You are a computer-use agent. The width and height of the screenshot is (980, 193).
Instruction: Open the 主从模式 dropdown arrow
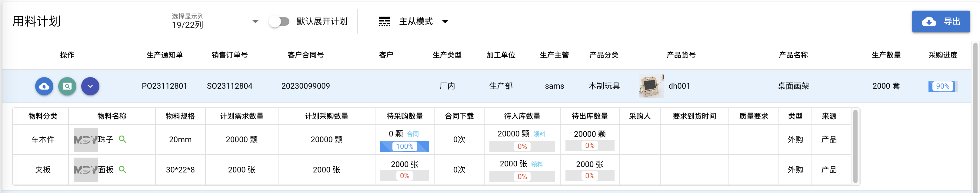(x=445, y=22)
